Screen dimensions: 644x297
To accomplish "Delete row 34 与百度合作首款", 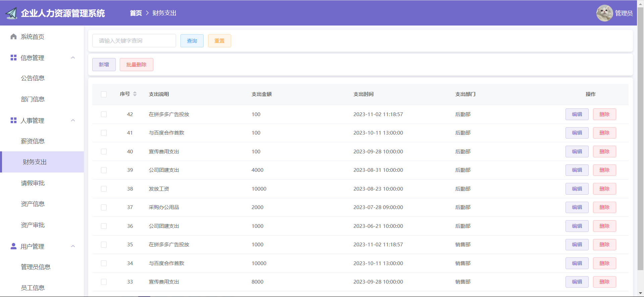I will 604,263.
